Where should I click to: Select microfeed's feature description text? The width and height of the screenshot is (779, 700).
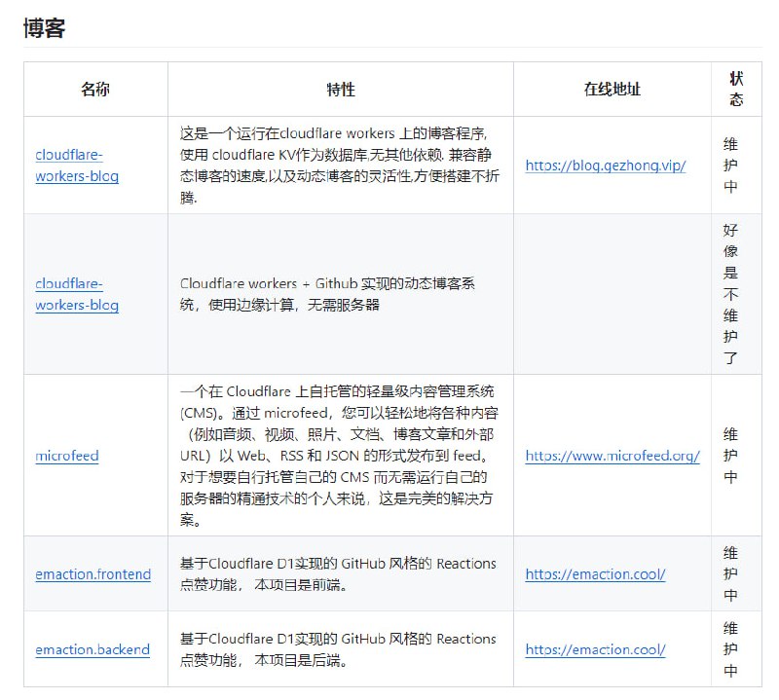(339, 456)
